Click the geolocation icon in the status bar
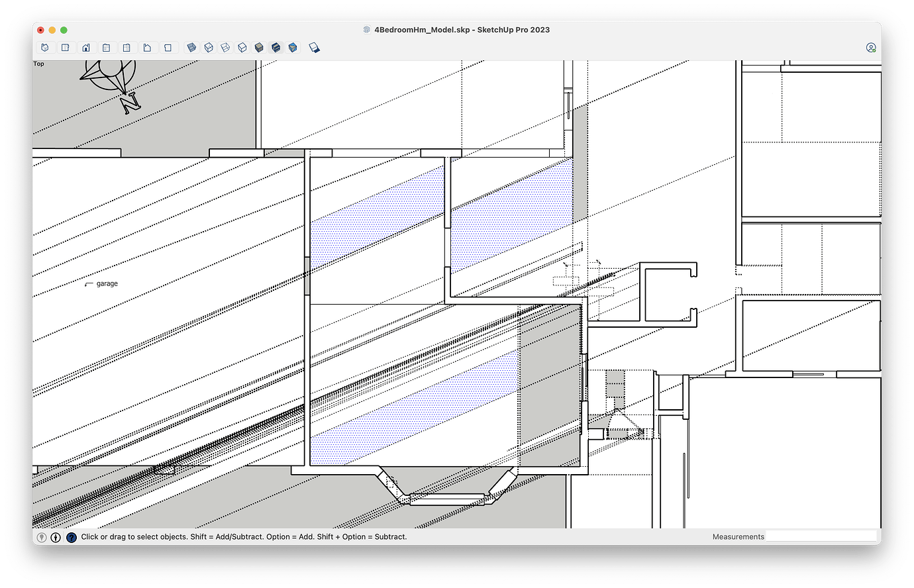Screen dimensions: 914x588 pyautogui.click(x=42, y=536)
